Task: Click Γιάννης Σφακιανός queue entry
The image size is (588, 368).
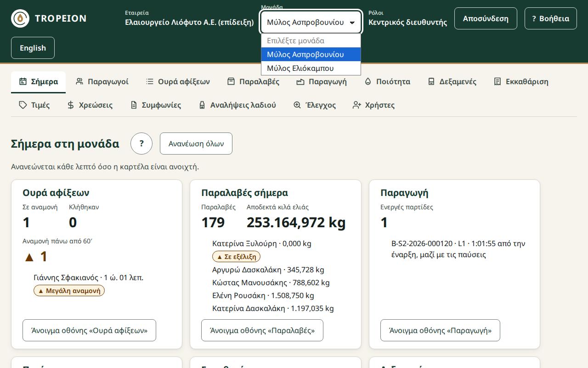Action: tap(89, 277)
